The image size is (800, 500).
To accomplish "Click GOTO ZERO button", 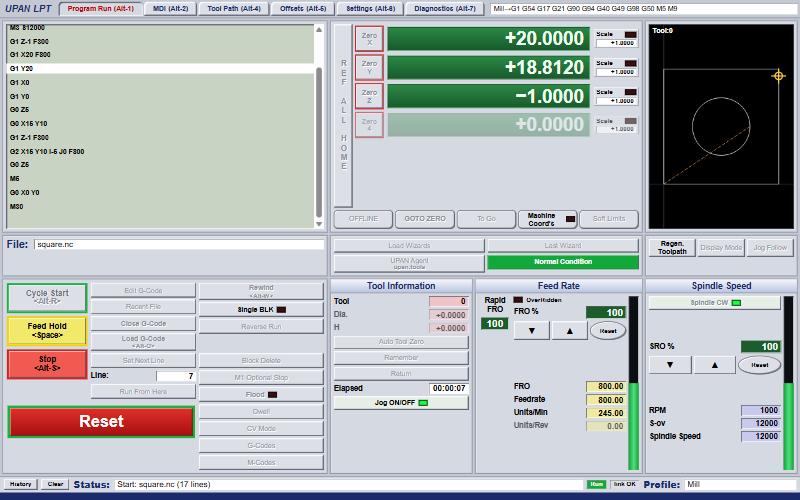I will (x=424, y=219).
